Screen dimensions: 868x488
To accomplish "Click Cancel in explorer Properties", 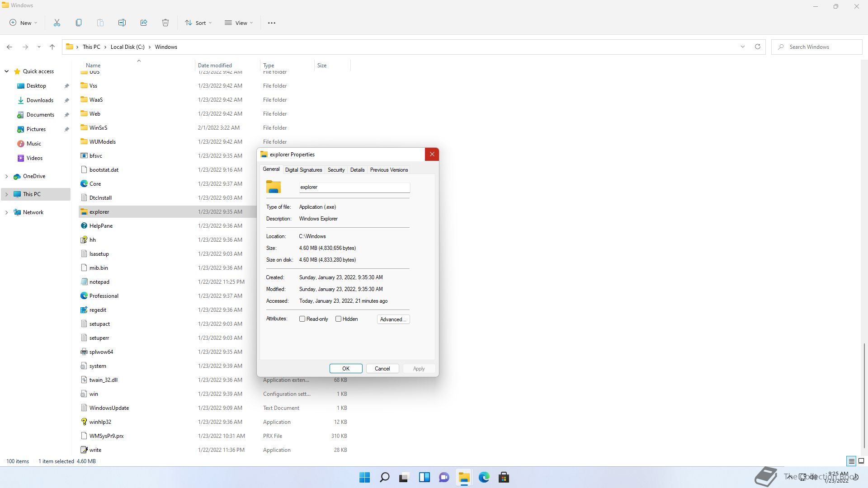I will pyautogui.click(x=382, y=369).
